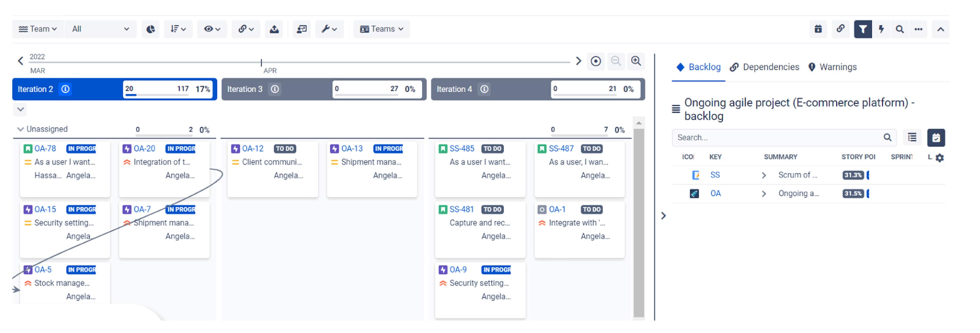
Task: Click the zoom out magnifier icon
Action: pyautogui.click(x=616, y=61)
